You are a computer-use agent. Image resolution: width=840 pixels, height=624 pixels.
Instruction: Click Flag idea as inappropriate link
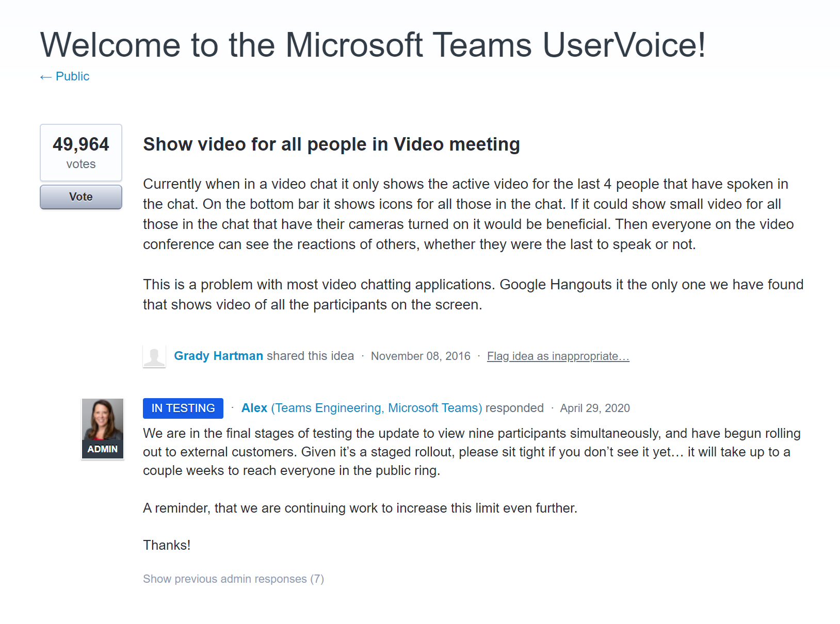pyautogui.click(x=558, y=356)
